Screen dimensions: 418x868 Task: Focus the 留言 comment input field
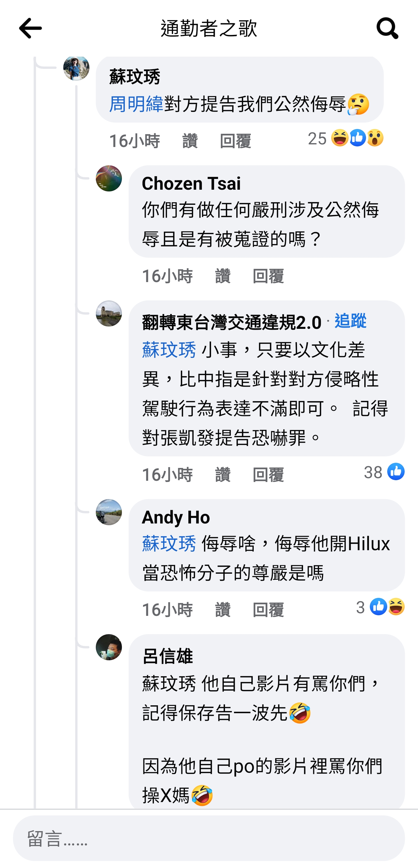pos(209,838)
